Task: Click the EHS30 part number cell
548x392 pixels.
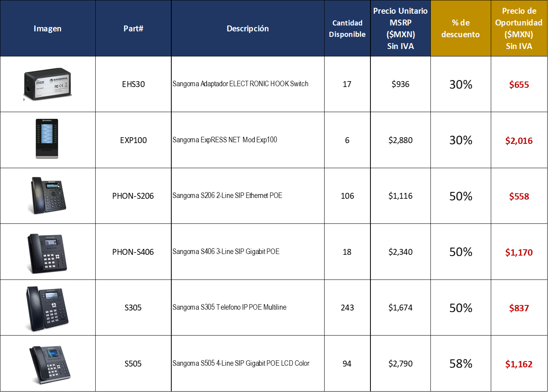Action: [x=133, y=84]
